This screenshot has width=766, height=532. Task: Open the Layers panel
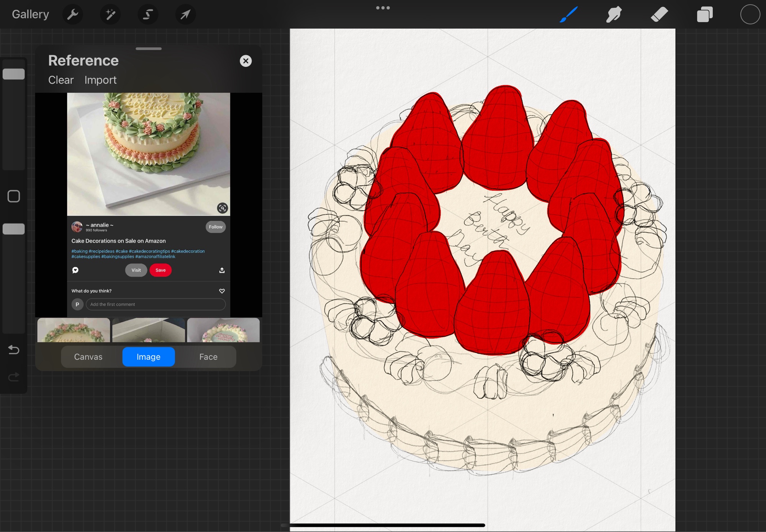pos(705,15)
